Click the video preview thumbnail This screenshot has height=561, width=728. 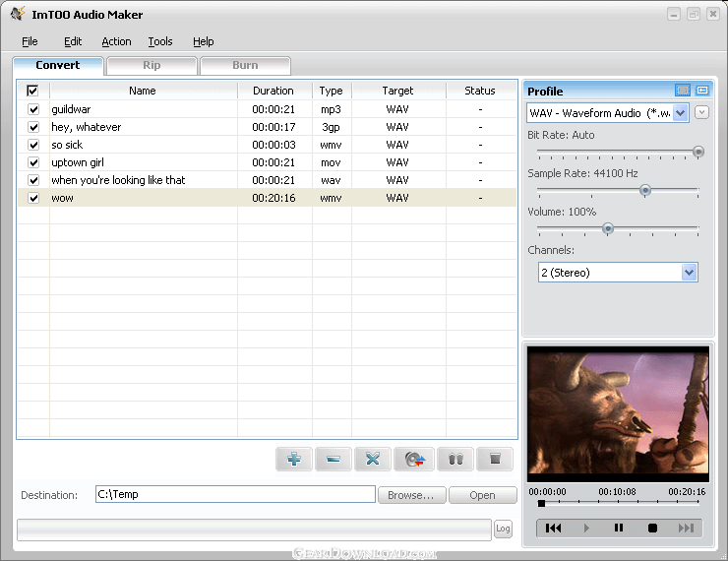click(x=618, y=413)
